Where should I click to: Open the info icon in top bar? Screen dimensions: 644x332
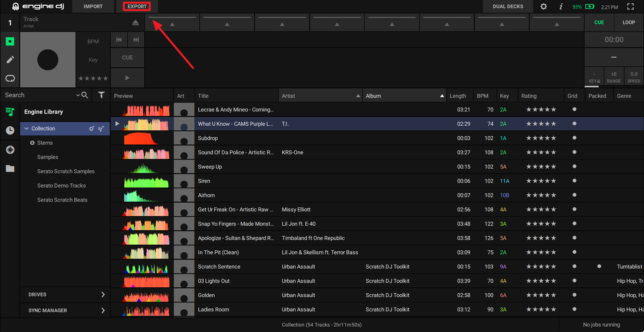click(561, 6)
